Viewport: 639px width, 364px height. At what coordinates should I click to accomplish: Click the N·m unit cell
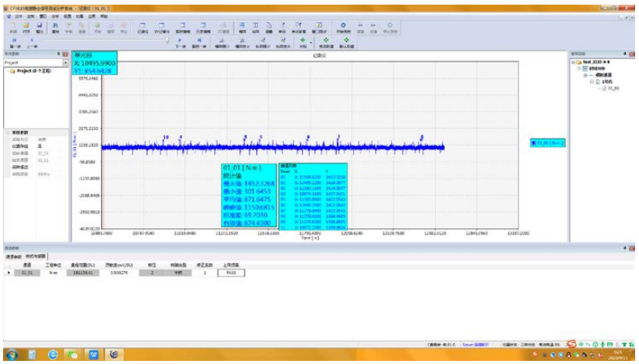point(53,273)
